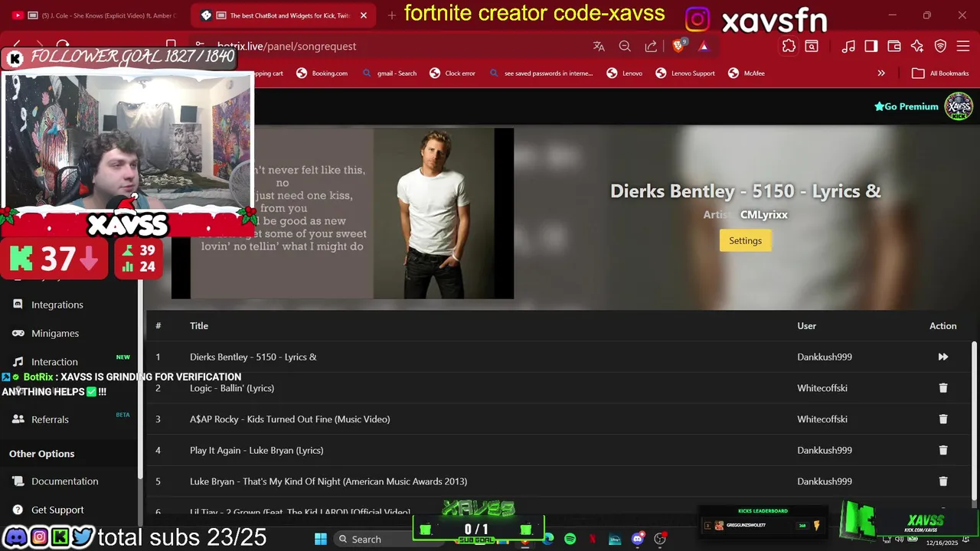980x551 pixels.
Task: Open Brave Shields lion icon
Action: click(x=678, y=46)
